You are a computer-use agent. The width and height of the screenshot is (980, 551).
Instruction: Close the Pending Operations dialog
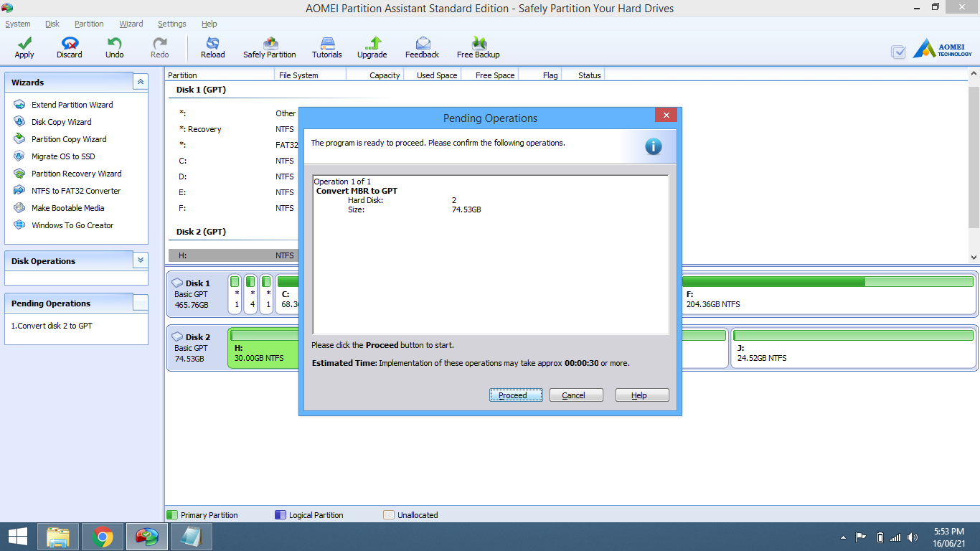pos(666,116)
